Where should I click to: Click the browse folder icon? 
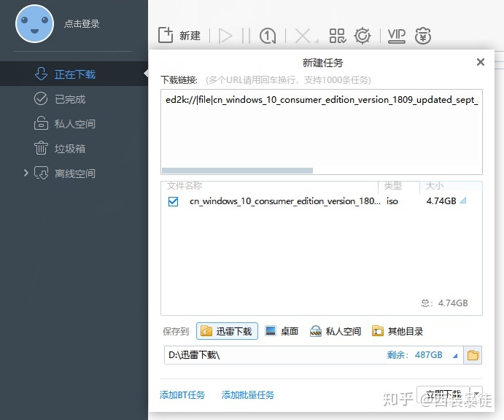(473, 355)
